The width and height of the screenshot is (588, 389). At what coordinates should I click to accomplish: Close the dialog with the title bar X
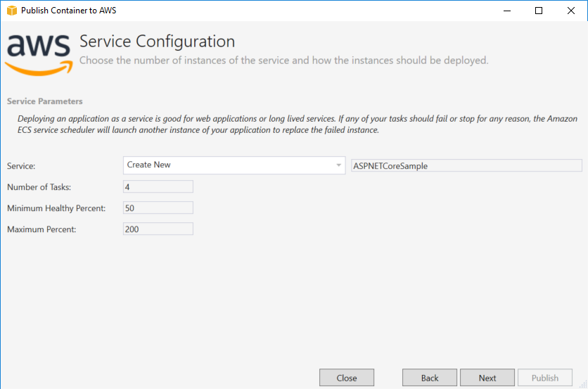point(570,11)
